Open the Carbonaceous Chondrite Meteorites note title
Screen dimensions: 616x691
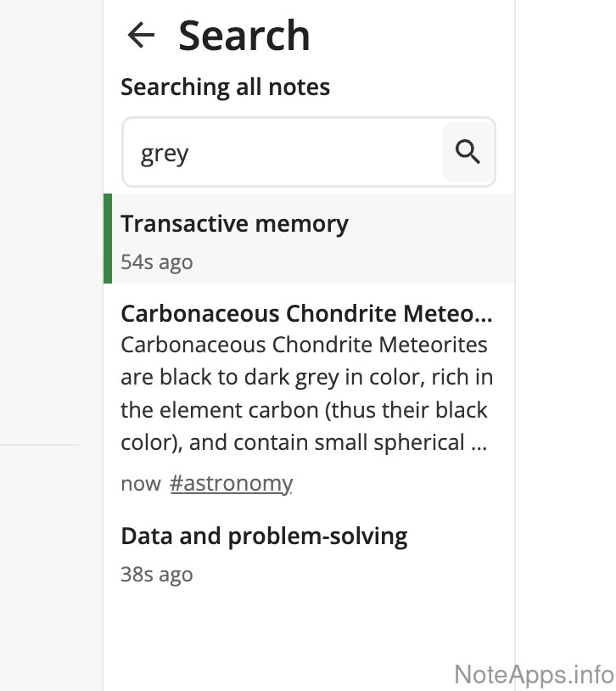point(305,314)
